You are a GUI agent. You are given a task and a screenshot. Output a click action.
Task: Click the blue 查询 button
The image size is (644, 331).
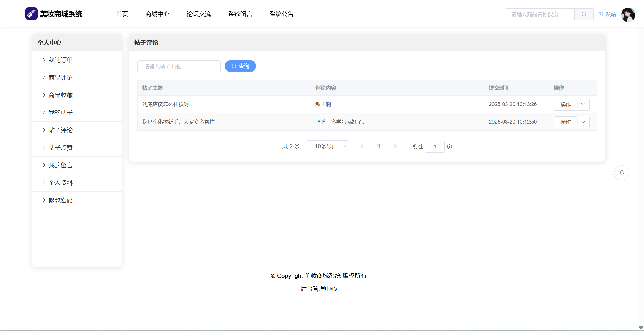(240, 66)
